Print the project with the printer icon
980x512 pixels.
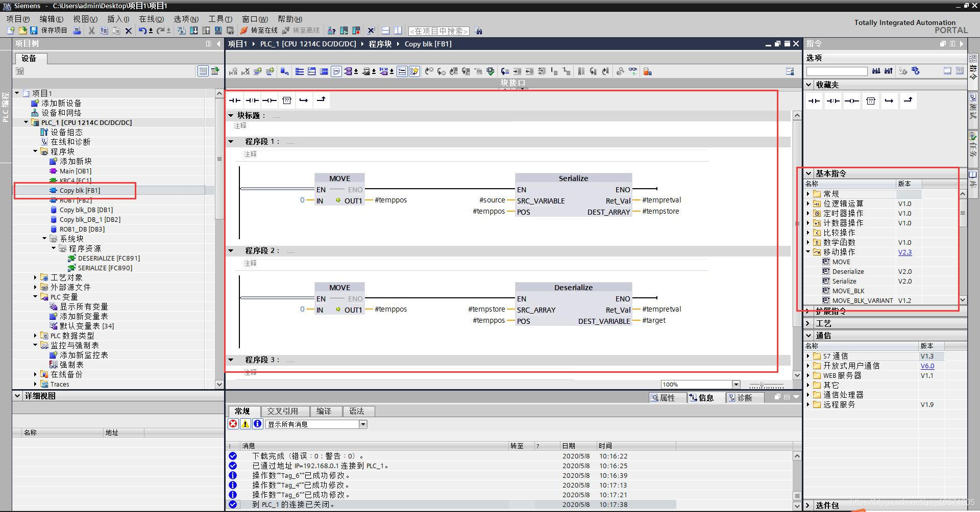[77, 31]
